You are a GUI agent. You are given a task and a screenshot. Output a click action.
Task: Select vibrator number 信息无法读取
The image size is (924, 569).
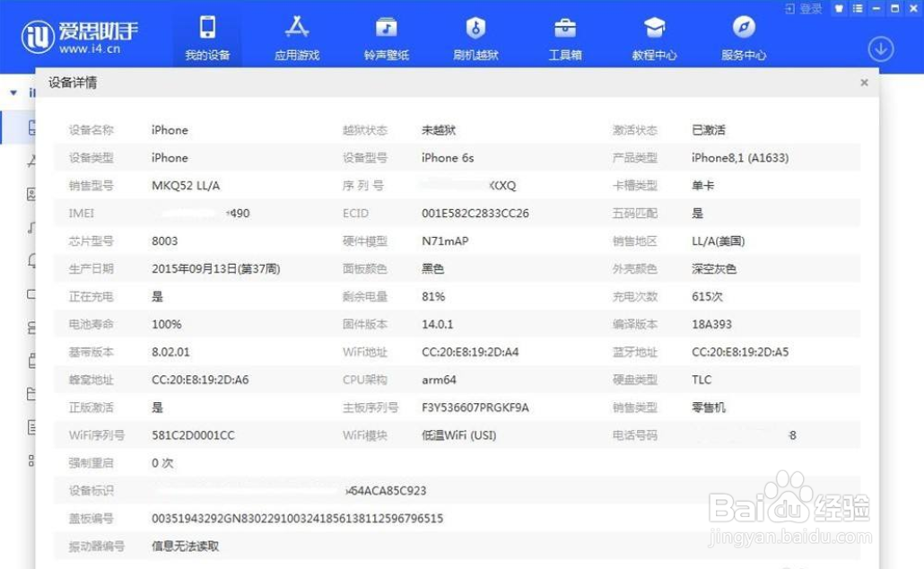[x=185, y=547]
